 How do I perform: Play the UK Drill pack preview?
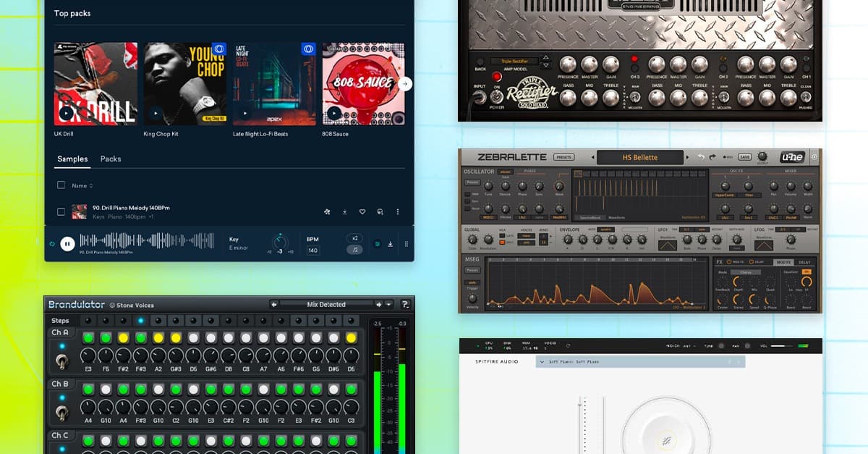coord(66,113)
